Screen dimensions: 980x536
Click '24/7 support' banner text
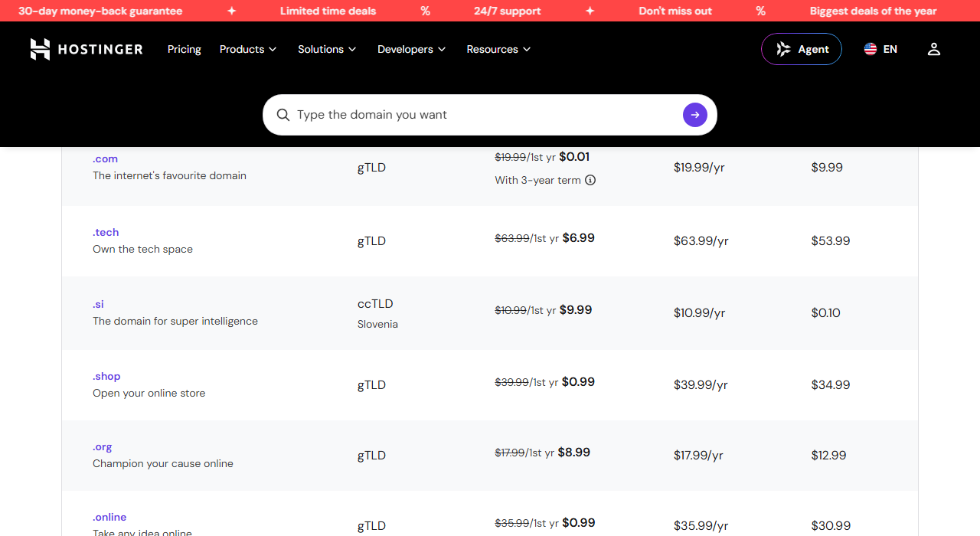click(x=507, y=11)
